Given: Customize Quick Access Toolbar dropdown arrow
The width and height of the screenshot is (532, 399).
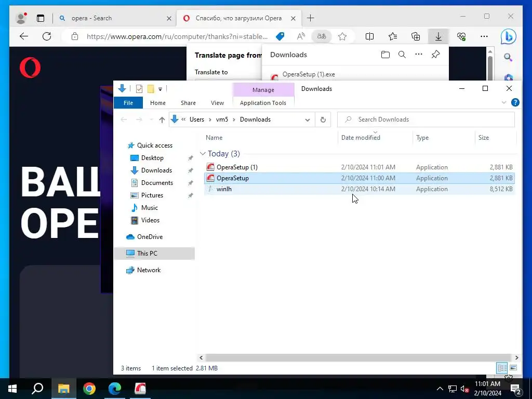Looking at the screenshot, I should click(x=160, y=89).
